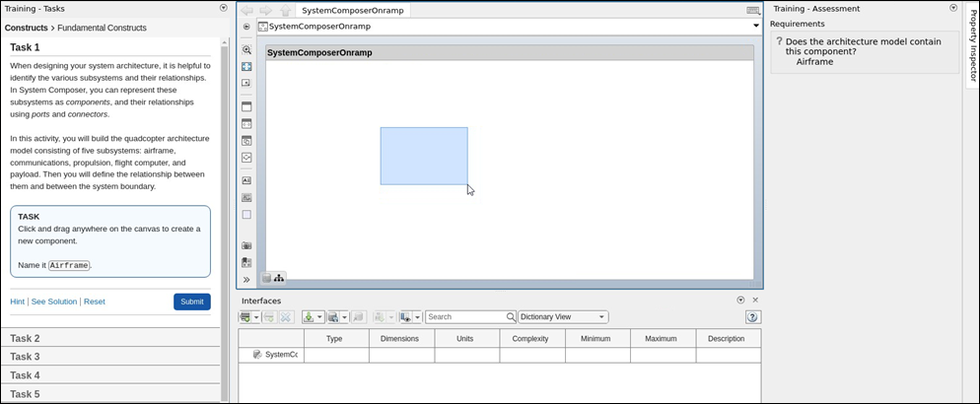The image size is (980, 404).
Task: Select the Adapter palette icon
Action: [x=246, y=158]
